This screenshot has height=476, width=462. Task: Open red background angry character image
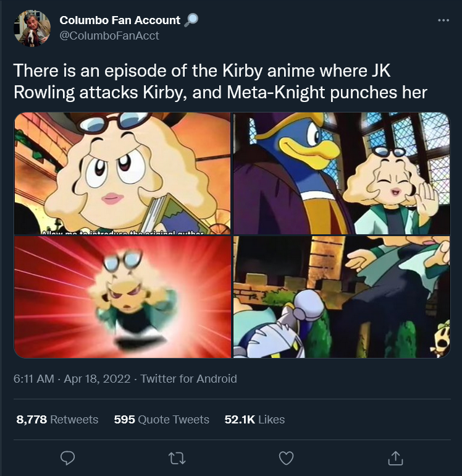122,297
